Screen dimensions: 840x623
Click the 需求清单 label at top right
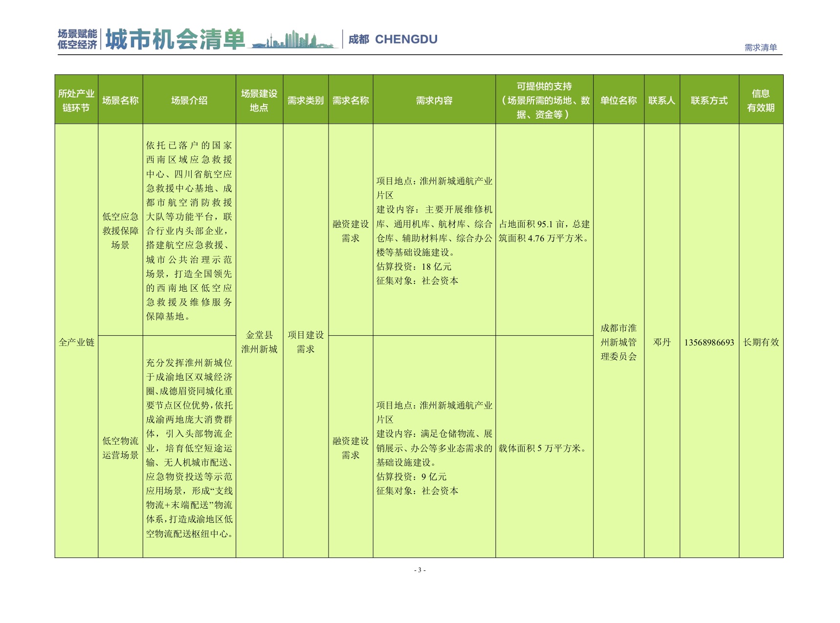[x=760, y=47]
